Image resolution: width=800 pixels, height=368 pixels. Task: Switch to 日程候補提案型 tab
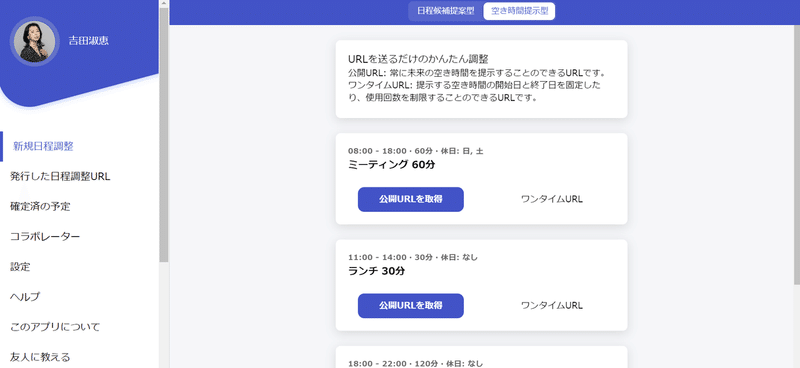click(445, 11)
